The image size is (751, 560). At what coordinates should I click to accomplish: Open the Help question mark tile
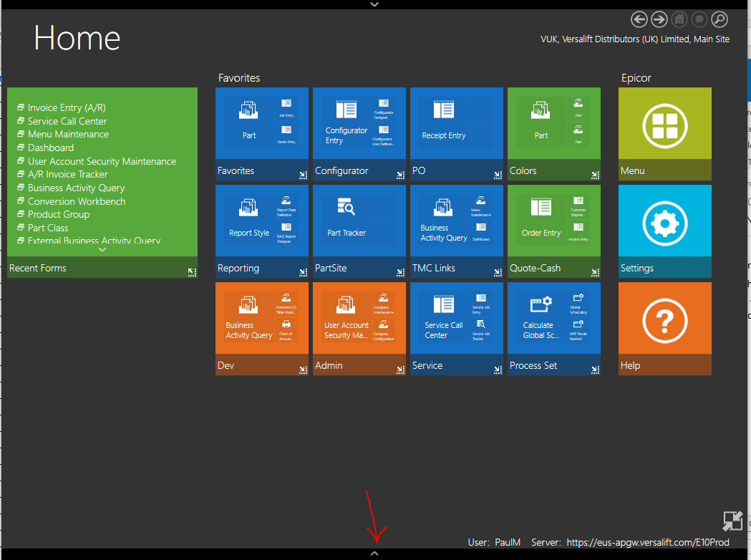[x=665, y=328]
